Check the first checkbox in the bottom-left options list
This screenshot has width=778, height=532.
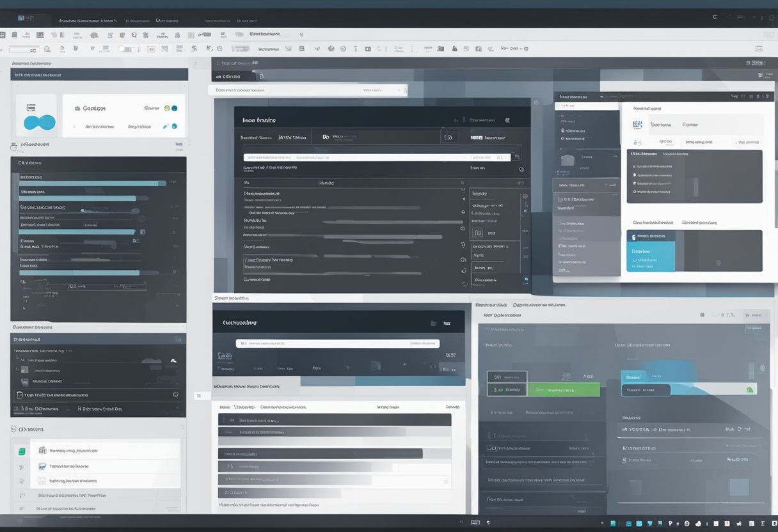[22, 451]
